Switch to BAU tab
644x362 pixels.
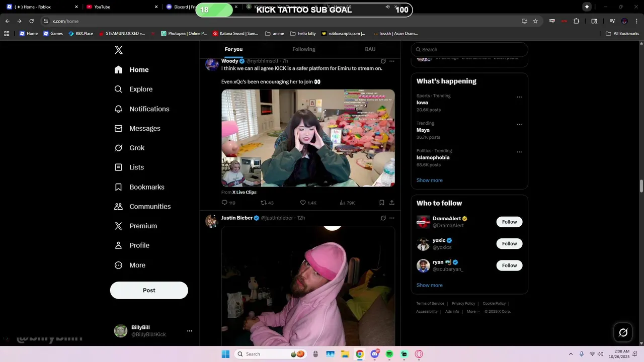[370, 49]
